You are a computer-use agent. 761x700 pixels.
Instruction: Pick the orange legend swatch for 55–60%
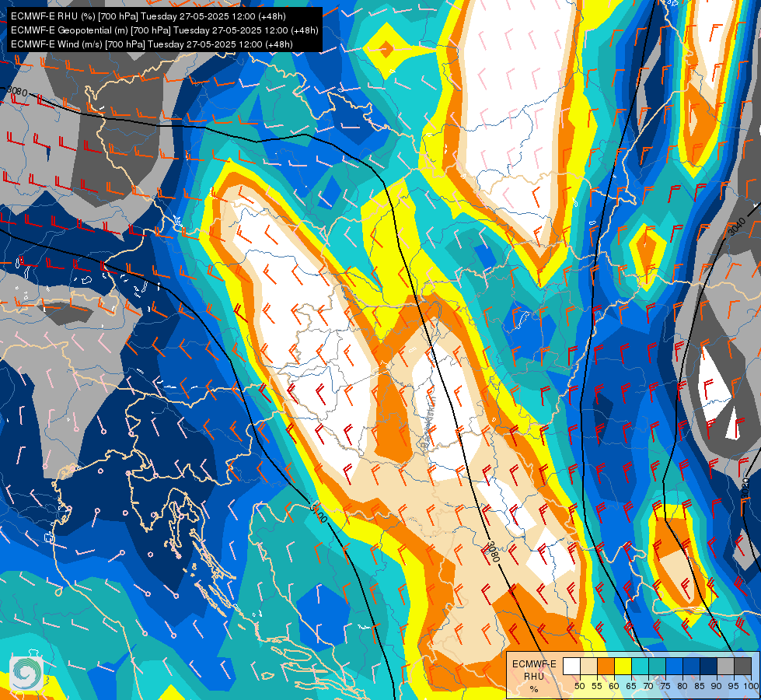[x=606, y=666]
